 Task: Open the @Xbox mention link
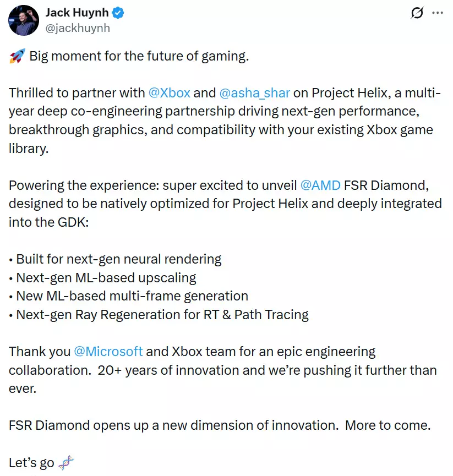point(169,92)
